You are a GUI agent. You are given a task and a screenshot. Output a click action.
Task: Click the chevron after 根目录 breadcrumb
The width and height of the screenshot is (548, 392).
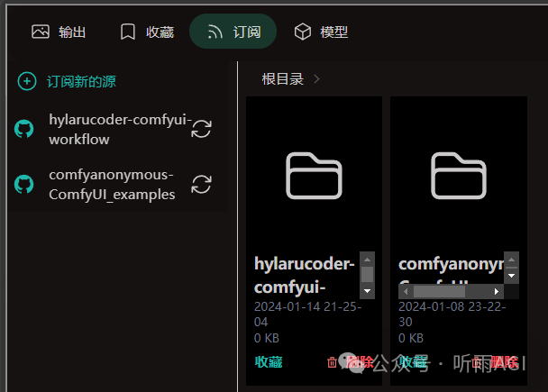[316, 79]
